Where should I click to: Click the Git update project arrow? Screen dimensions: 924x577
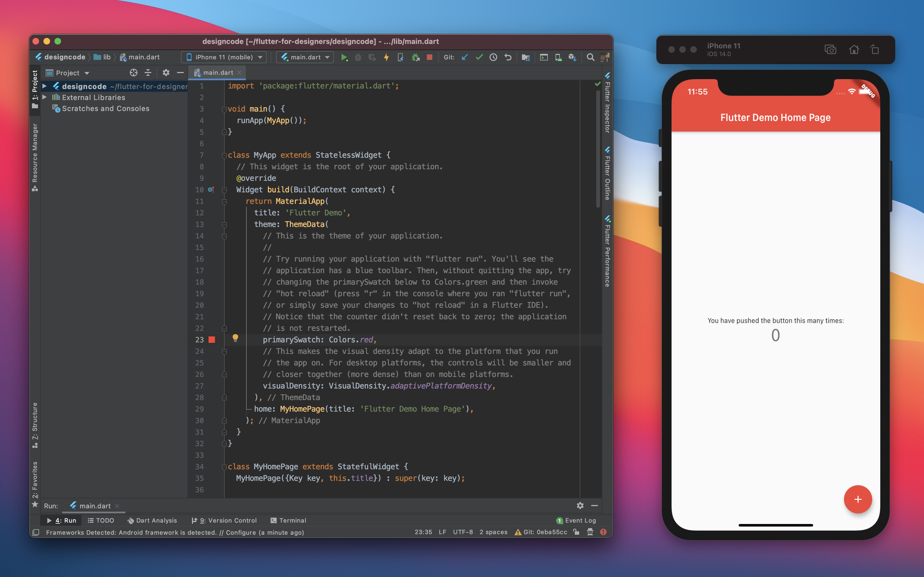pos(465,57)
